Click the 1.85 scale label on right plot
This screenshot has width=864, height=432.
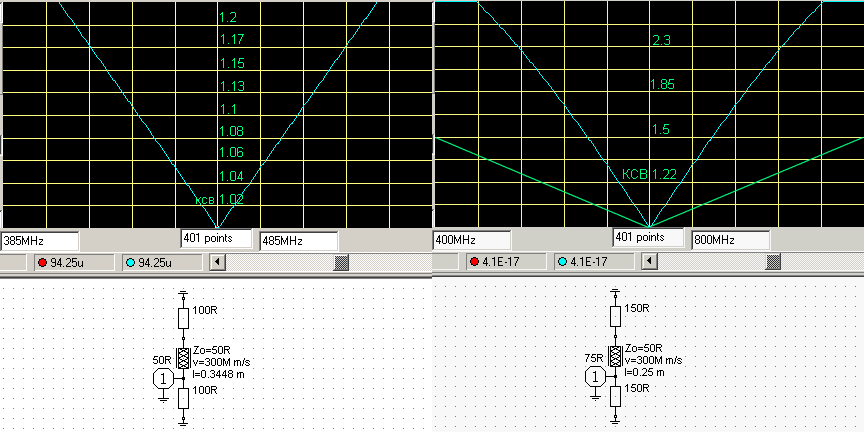tap(662, 84)
